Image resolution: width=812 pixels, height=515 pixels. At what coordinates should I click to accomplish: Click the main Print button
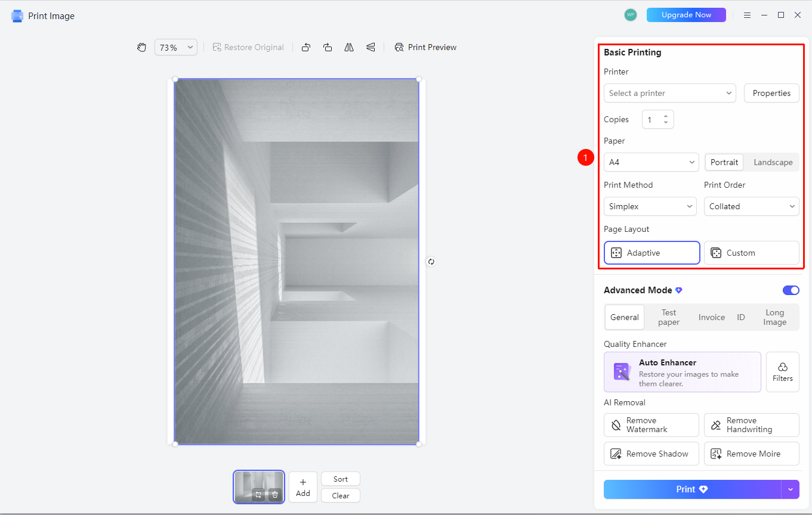(692, 489)
